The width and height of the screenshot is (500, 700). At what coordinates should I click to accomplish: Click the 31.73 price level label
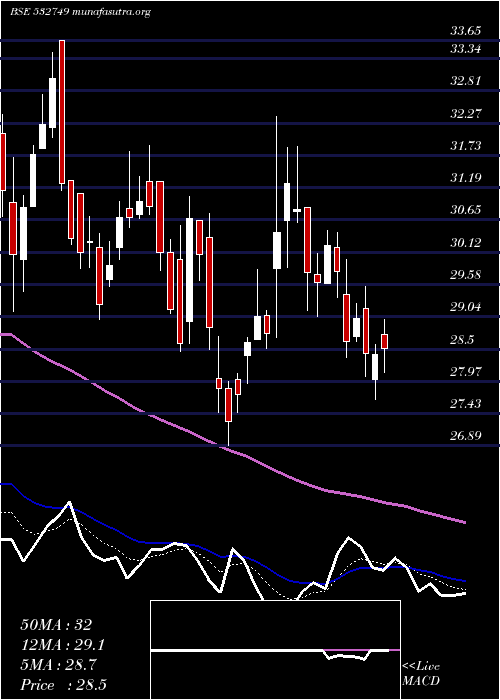(466, 146)
